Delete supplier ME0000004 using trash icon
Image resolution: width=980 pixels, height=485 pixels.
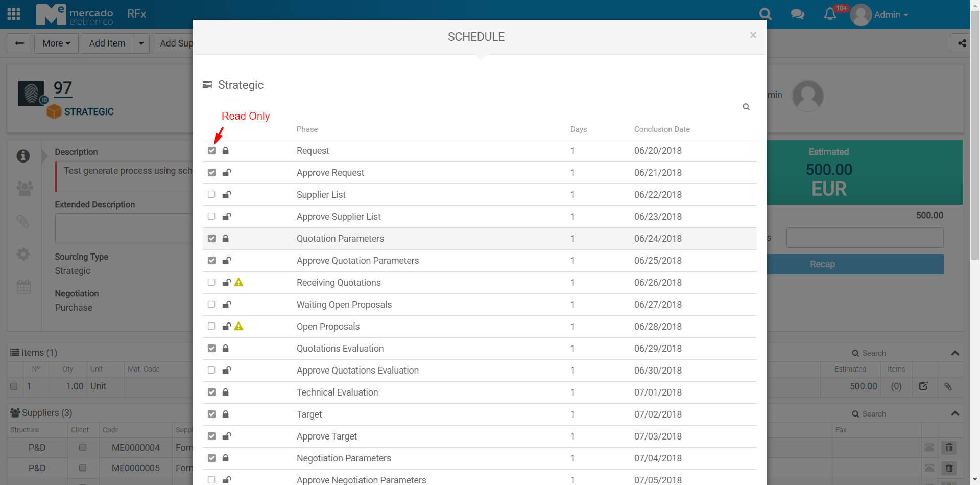tap(949, 447)
